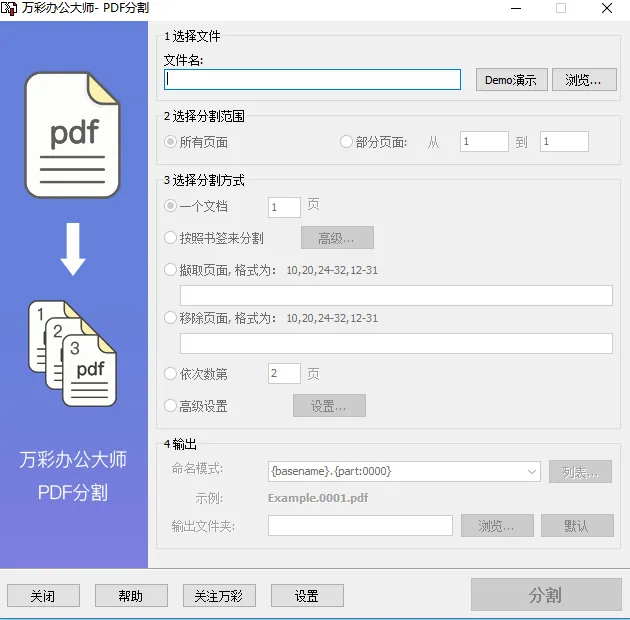Click the Demo演示 button
This screenshot has width=630, height=620.
pyautogui.click(x=511, y=80)
